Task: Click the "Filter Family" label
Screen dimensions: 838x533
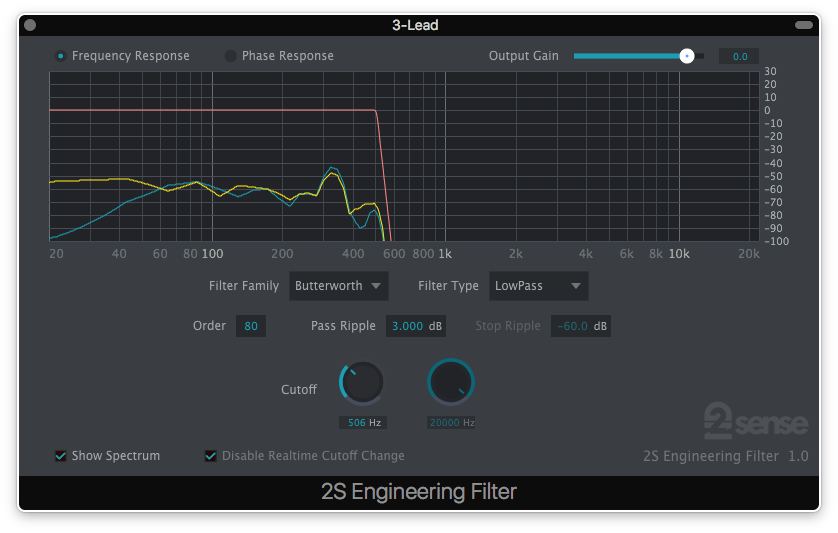Action: pos(244,286)
